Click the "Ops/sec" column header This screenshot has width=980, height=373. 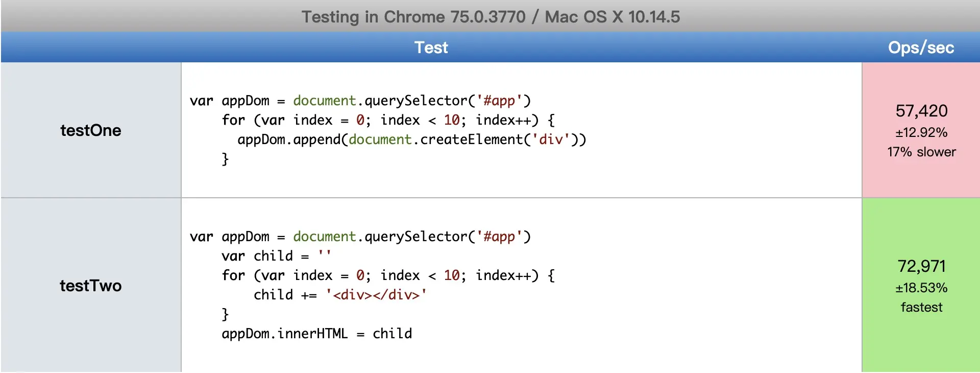pos(921,48)
